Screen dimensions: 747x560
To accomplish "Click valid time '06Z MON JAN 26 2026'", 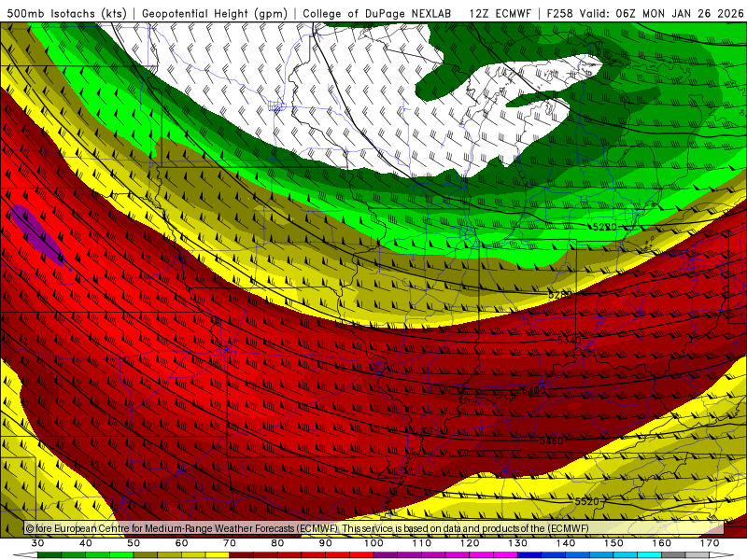I will pos(680,14).
